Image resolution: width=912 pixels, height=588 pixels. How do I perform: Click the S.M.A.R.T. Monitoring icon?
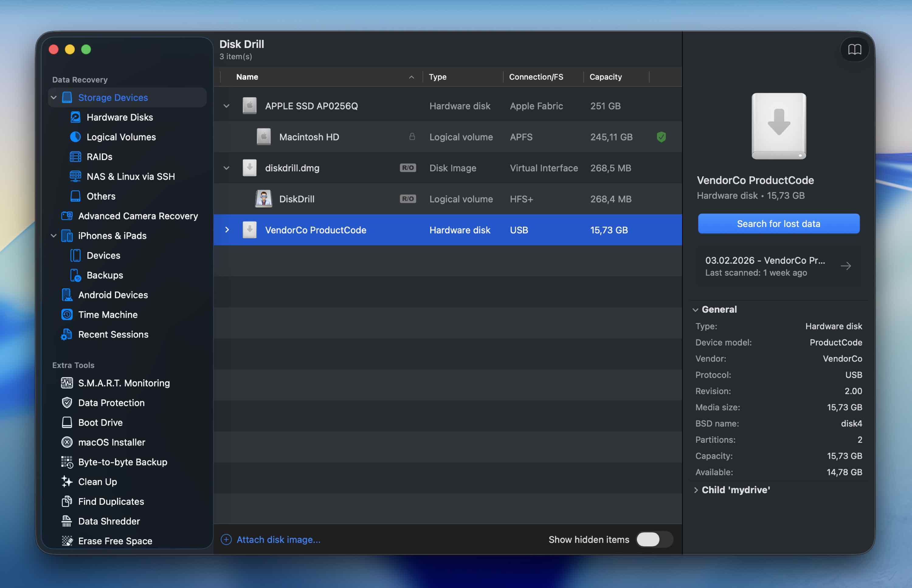click(x=67, y=383)
